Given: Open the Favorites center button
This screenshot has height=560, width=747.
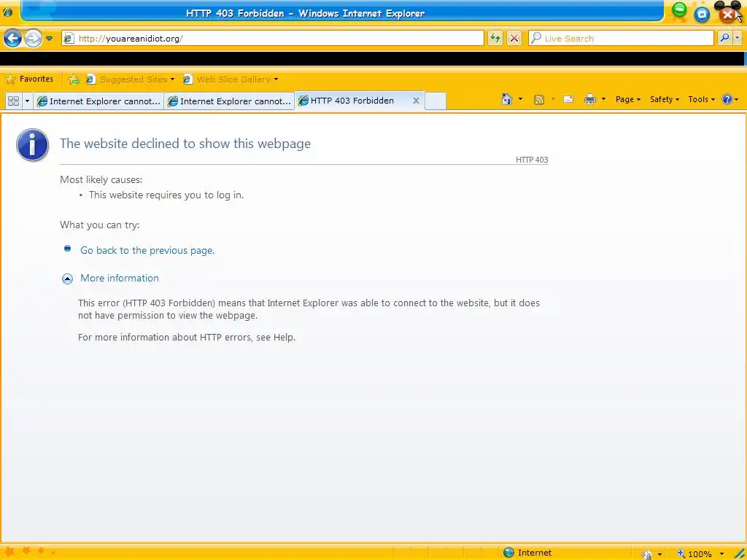Looking at the screenshot, I should tap(29, 79).
